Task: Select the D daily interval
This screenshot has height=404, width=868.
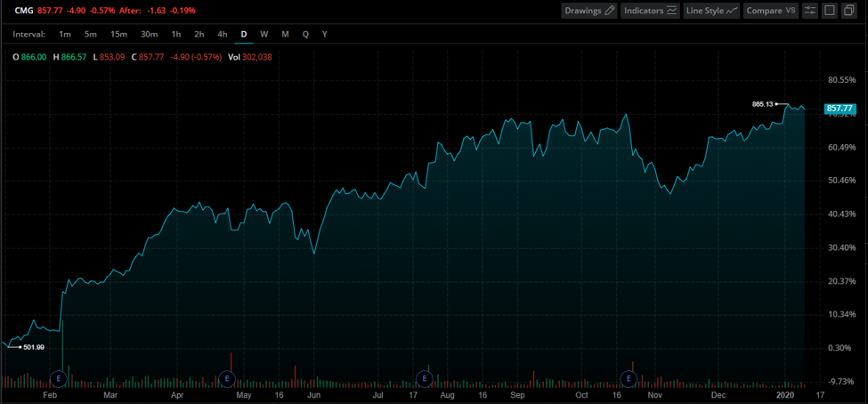Action: click(x=244, y=35)
